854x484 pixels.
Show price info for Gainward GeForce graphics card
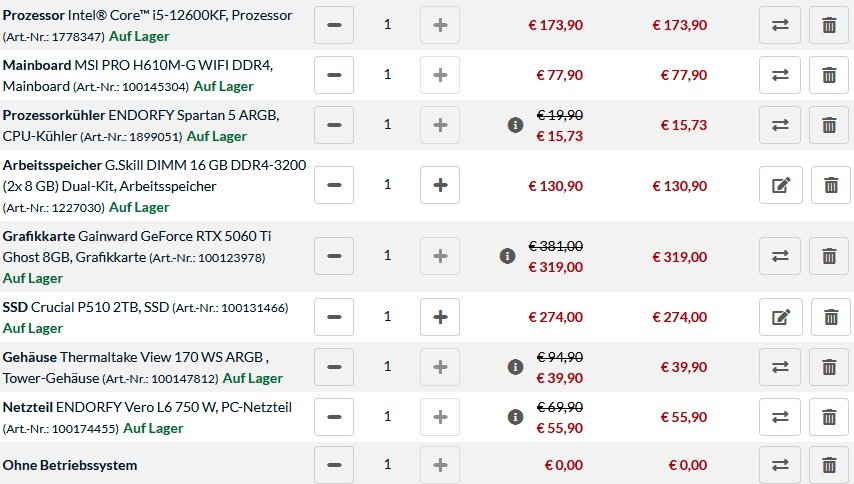pos(507,256)
